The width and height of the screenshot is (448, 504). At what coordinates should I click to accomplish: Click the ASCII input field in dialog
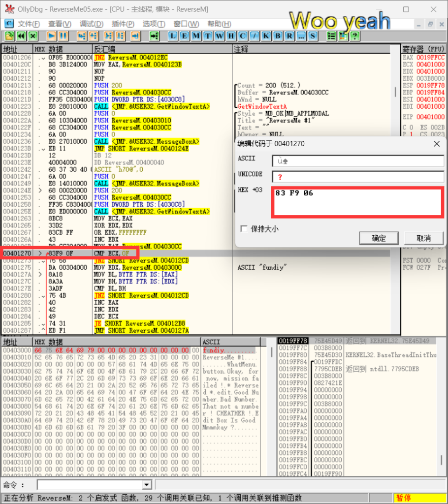[x=357, y=160]
